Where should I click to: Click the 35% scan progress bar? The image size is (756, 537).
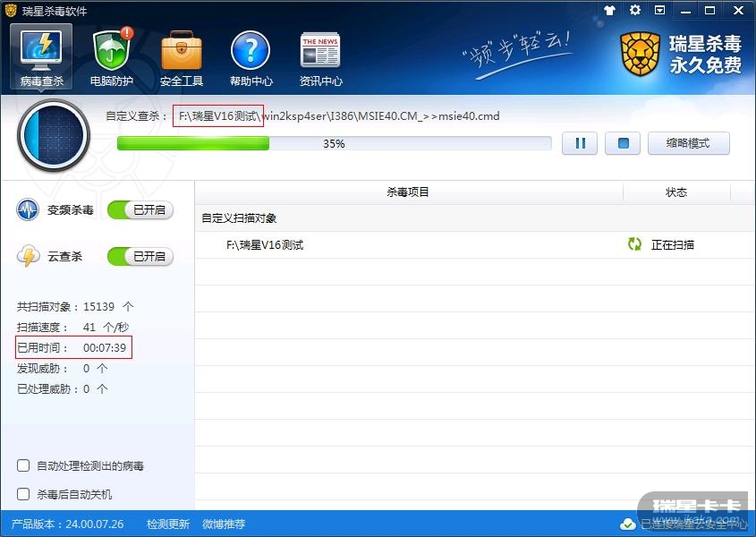pyautogui.click(x=334, y=144)
